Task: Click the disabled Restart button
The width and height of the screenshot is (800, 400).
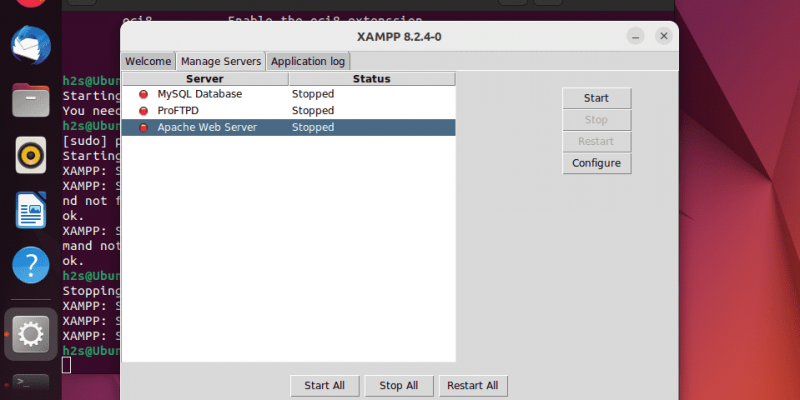Action: [x=596, y=141]
